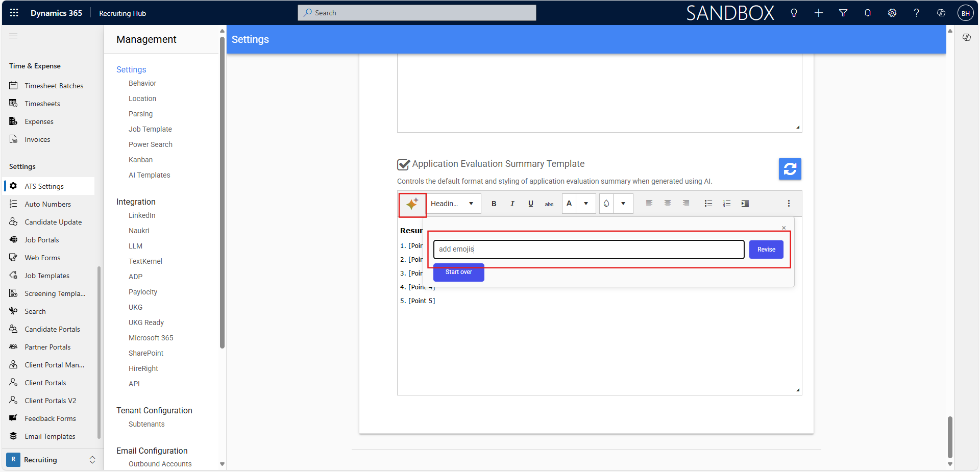Close the AI revise popup
The width and height of the screenshot is (980, 472).
[783, 228]
